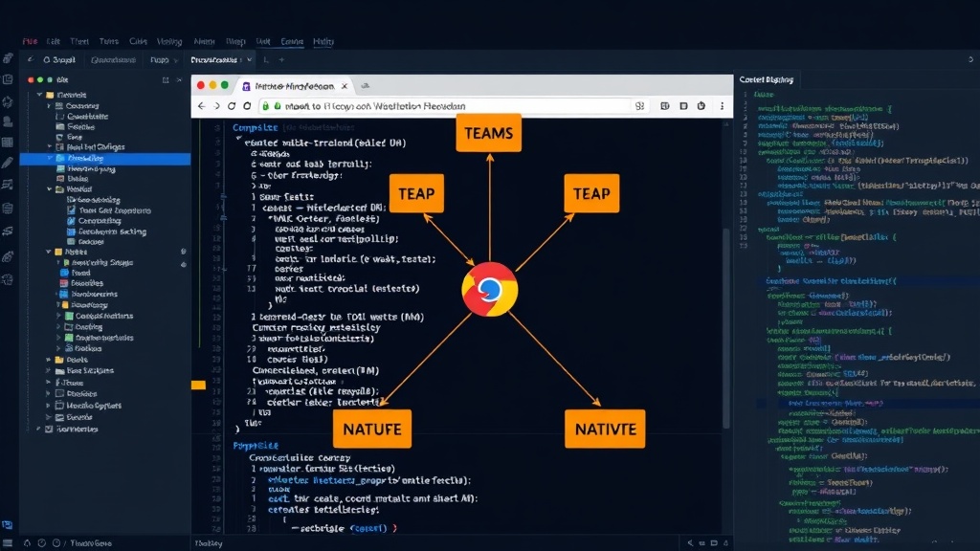
Task: Select the pencil icon in left activity bar
Action: [8, 163]
